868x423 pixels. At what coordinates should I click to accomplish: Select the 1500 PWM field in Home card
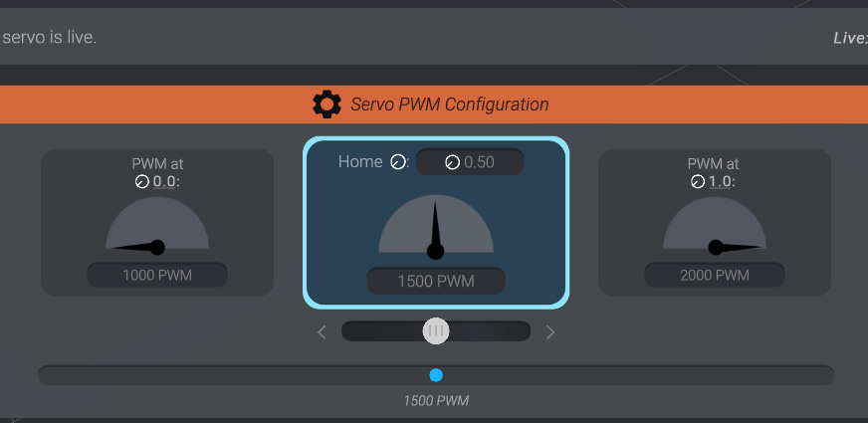tap(436, 282)
